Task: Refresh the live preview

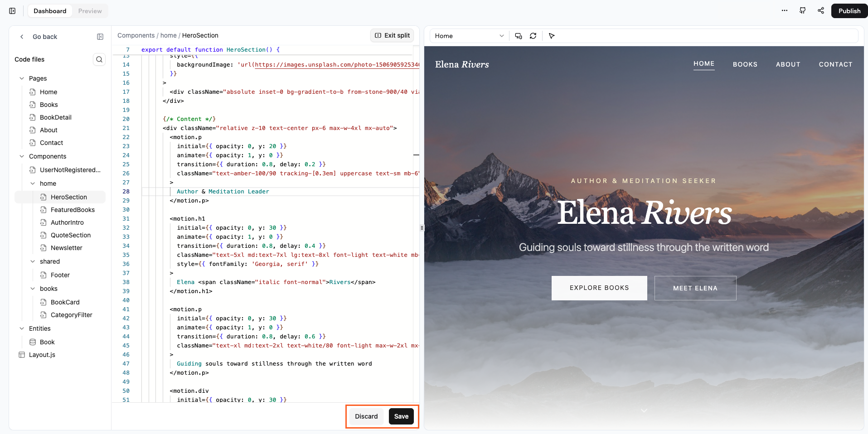Action: (533, 36)
